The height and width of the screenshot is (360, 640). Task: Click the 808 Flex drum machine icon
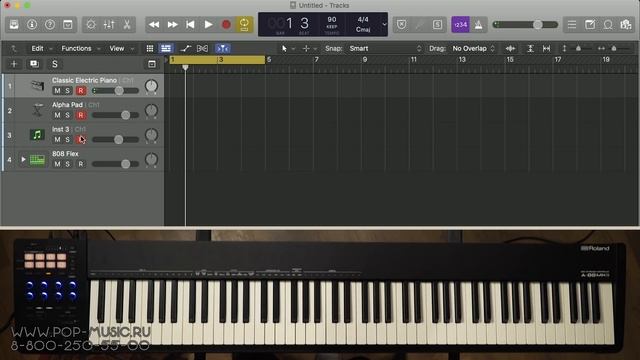[x=37, y=160]
